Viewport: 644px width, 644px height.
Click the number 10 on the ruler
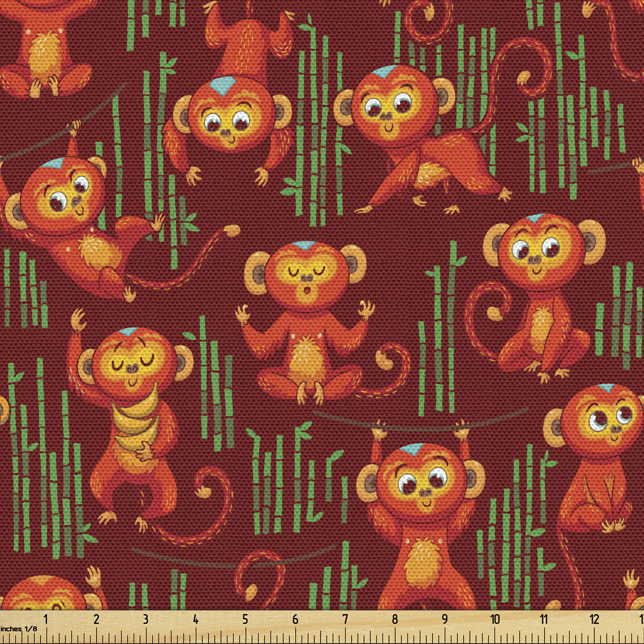pos(495,619)
